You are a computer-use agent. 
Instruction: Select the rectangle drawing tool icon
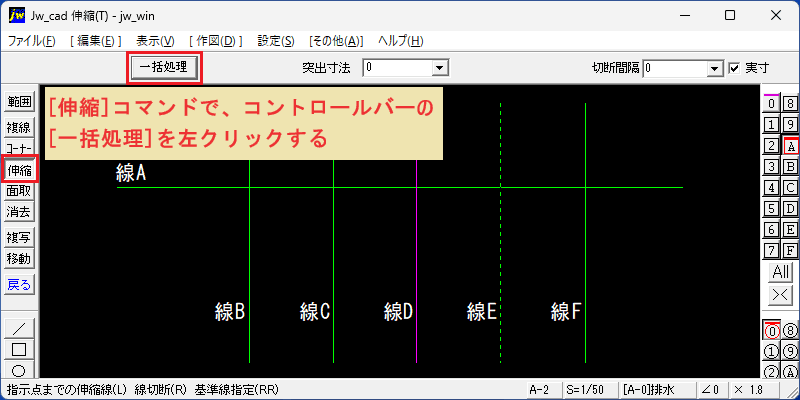(x=19, y=349)
